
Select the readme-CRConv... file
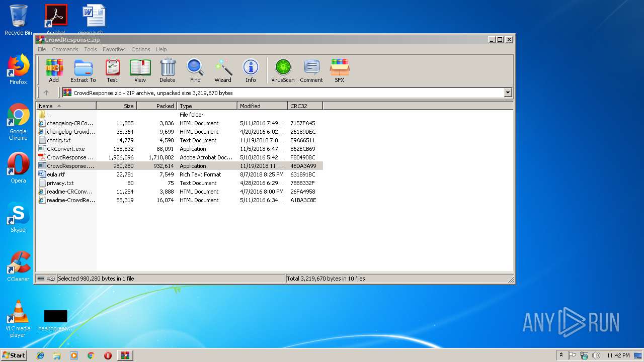[x=180, y=192]
